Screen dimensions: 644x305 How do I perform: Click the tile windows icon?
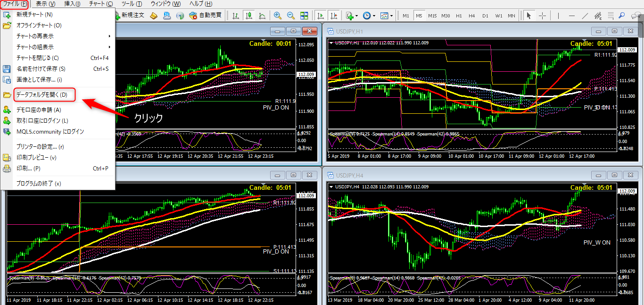pyautogui.click(x=304, y=16)
